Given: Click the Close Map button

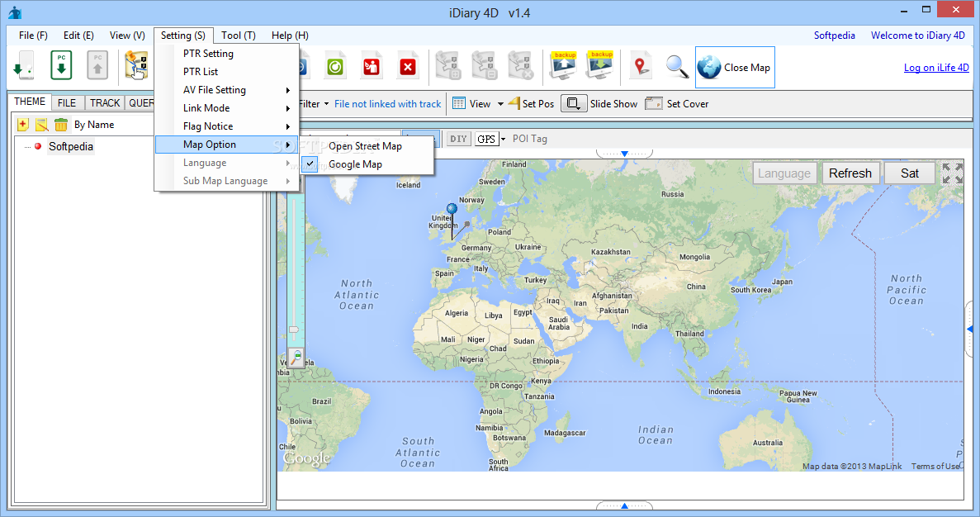Looking at the screenshot, I should point(735,67).
